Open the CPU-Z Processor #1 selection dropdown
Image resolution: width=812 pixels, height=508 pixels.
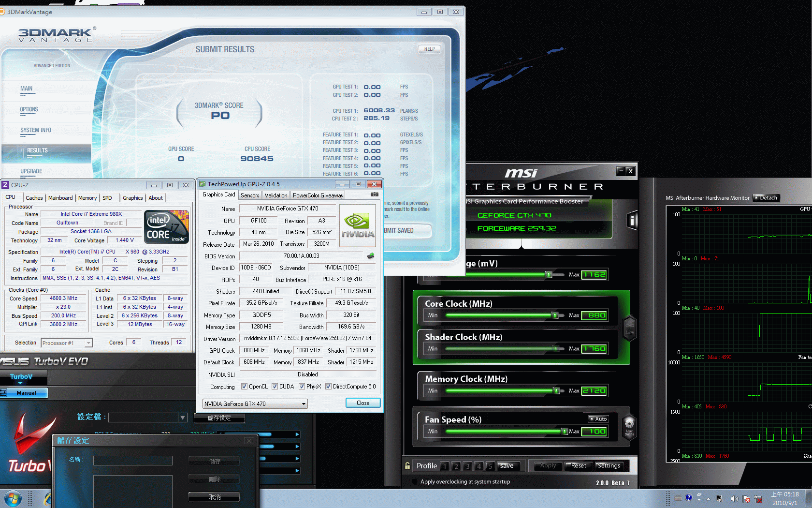[x=88, y=343]
